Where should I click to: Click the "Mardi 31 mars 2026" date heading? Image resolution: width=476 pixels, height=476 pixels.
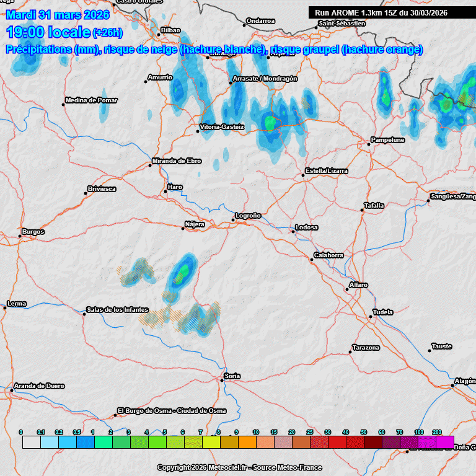pyautogui.click(x=58, y=15)
